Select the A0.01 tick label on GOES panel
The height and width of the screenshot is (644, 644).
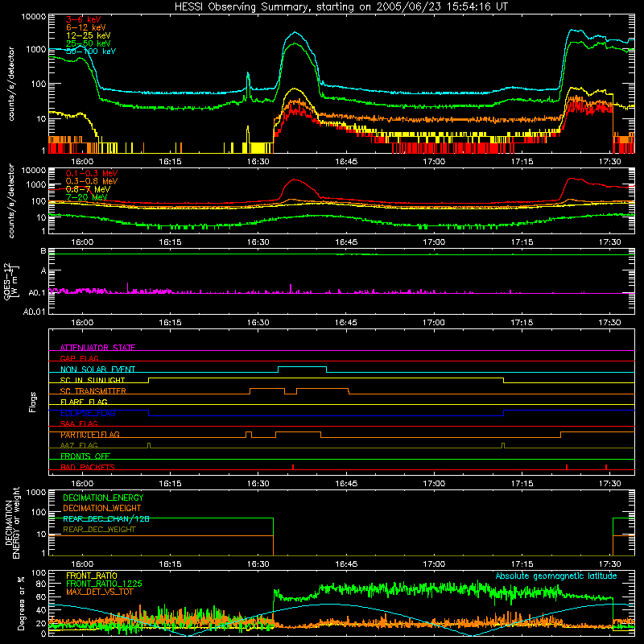point(34,312)
